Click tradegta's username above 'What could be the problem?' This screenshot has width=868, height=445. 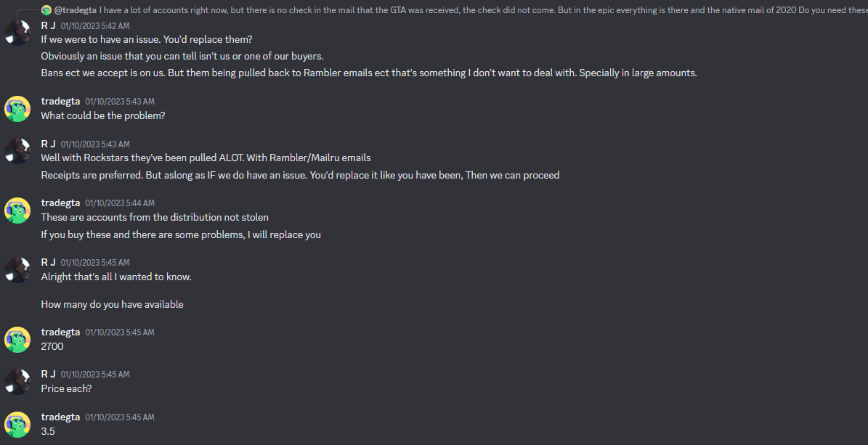coord(60,102)
